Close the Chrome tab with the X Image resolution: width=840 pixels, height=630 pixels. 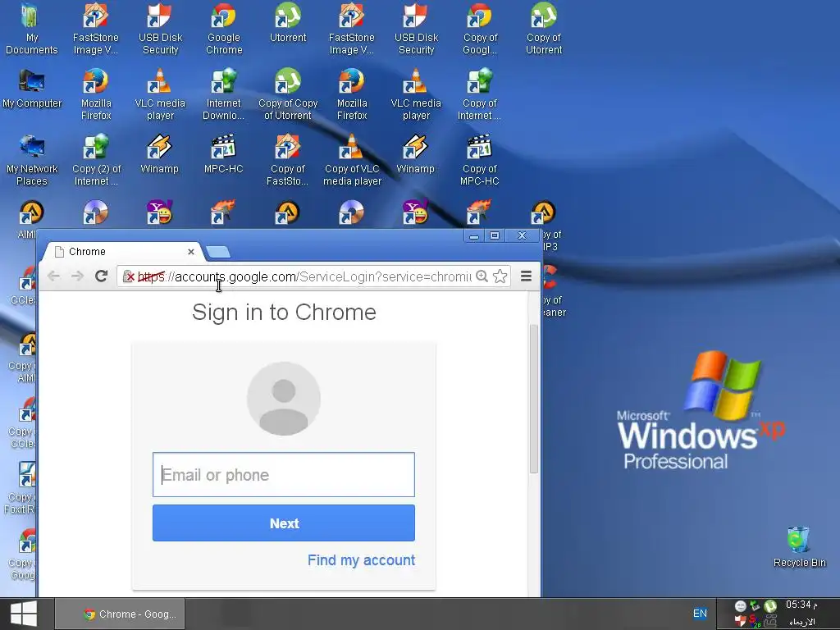190,252
